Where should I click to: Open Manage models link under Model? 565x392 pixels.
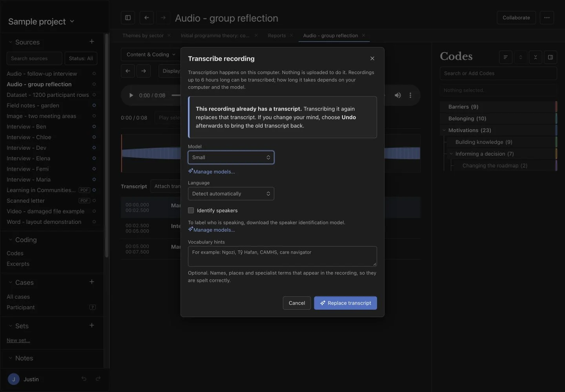[211, 171]
